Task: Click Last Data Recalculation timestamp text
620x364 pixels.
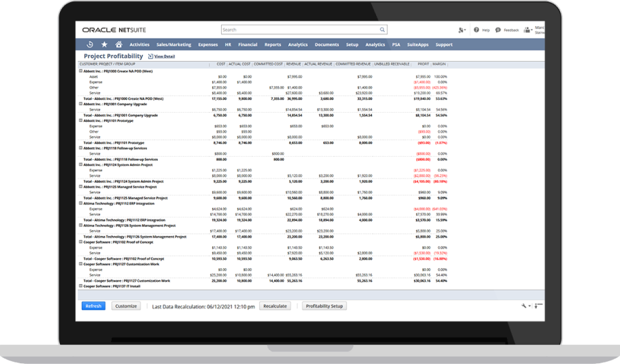Action: [x=204, y=306]
